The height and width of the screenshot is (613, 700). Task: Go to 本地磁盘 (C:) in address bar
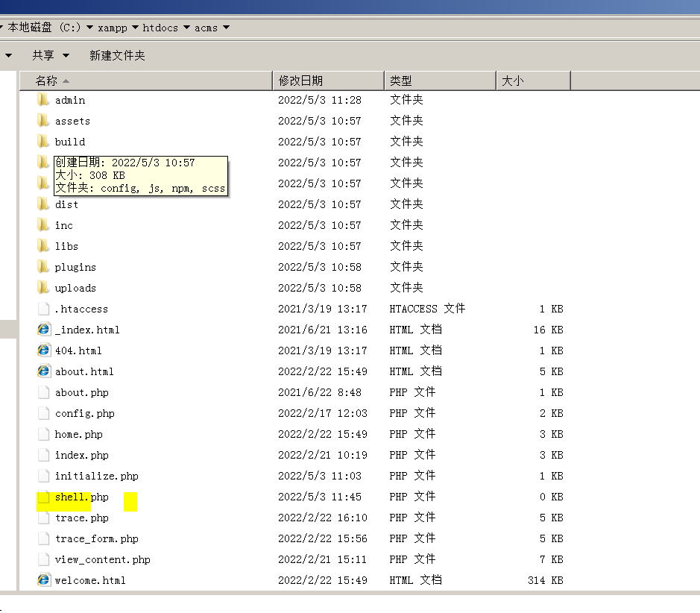click(44, 28)
